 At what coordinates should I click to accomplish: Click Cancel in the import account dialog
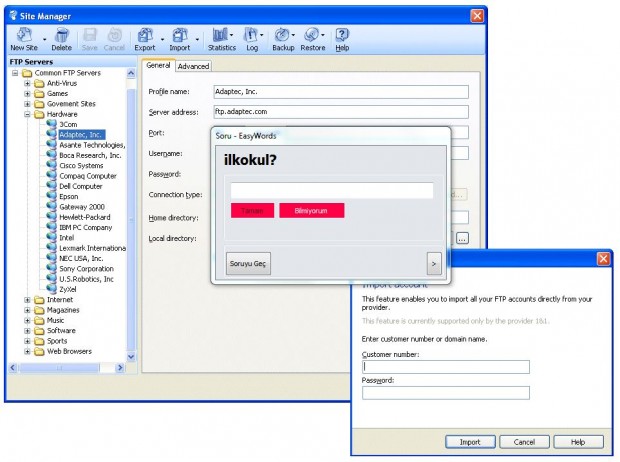524,442
